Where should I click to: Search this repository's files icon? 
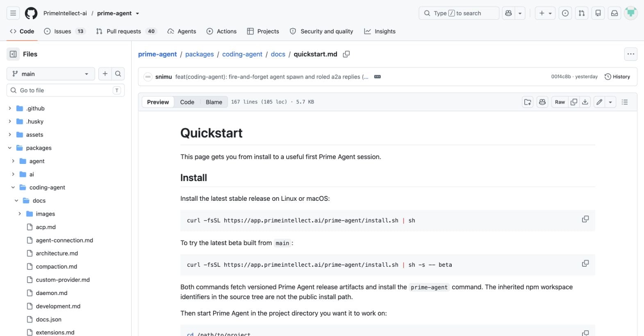[118, 74]
